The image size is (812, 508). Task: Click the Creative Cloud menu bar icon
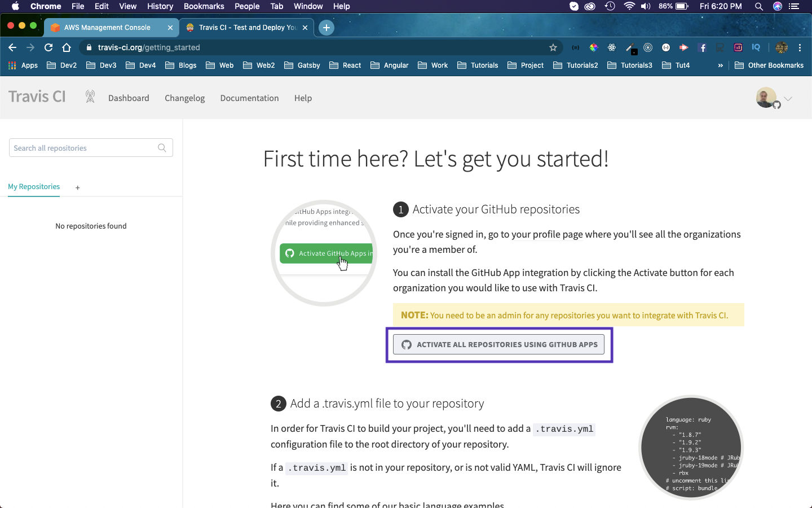(590, 6)
